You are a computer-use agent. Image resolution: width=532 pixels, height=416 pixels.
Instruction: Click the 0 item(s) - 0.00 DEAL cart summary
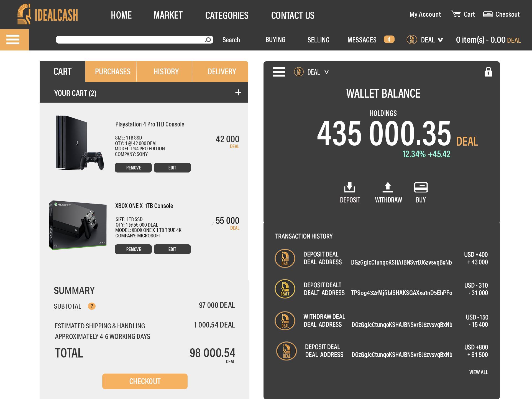click(488, 40)
